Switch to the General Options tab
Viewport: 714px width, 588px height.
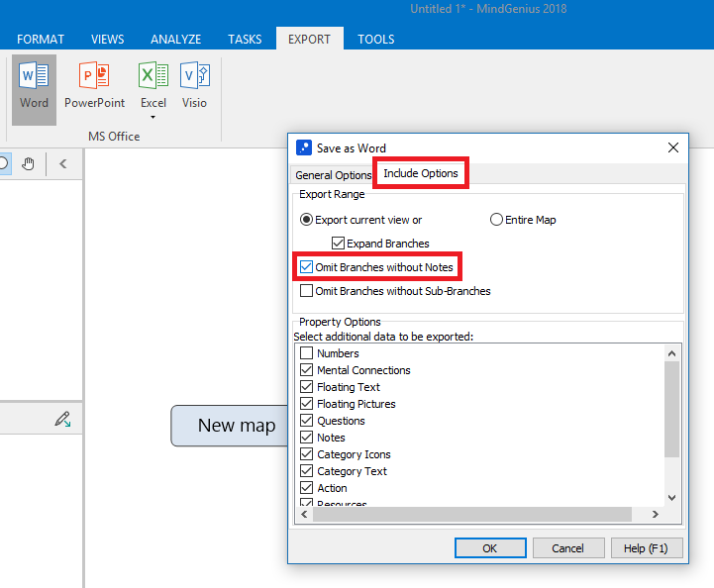click(x=334, y=175)
